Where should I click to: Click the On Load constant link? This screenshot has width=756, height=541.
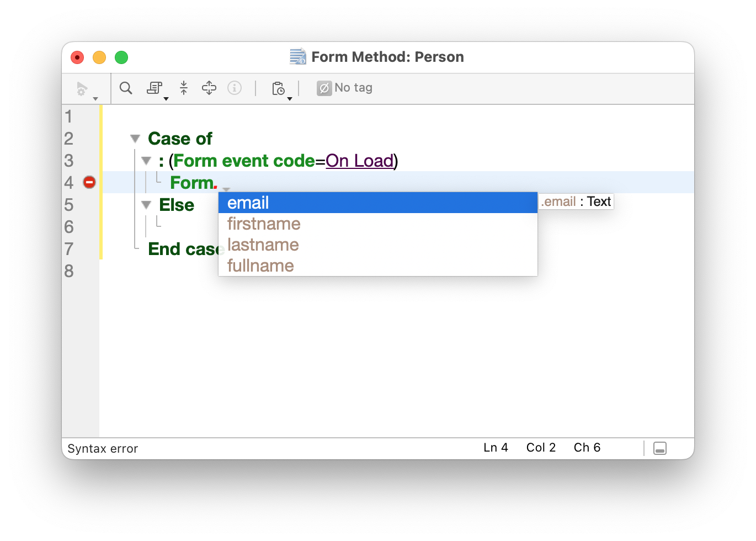tap(359, 161)
